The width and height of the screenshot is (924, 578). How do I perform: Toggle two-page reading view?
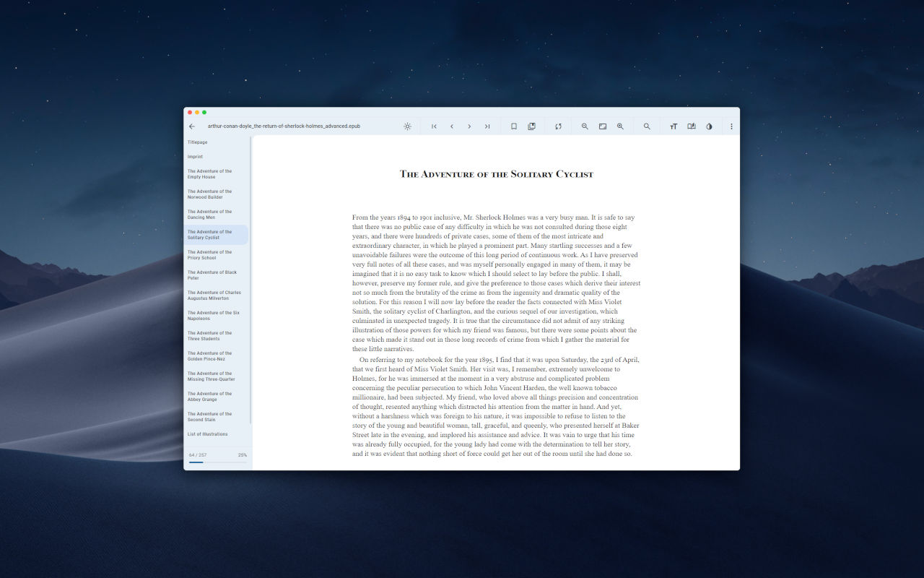click(x=691, y=126)
